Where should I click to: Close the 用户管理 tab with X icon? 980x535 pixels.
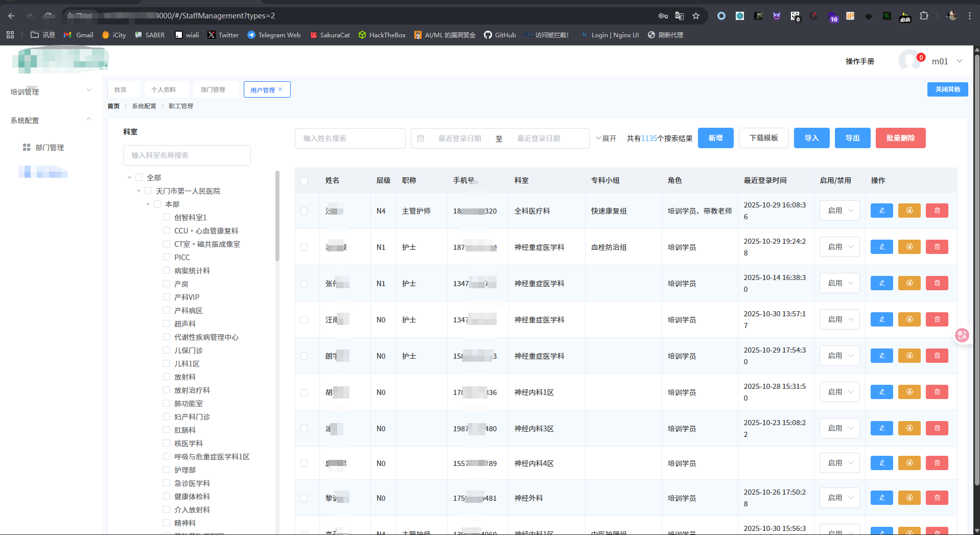pos(280,89)
